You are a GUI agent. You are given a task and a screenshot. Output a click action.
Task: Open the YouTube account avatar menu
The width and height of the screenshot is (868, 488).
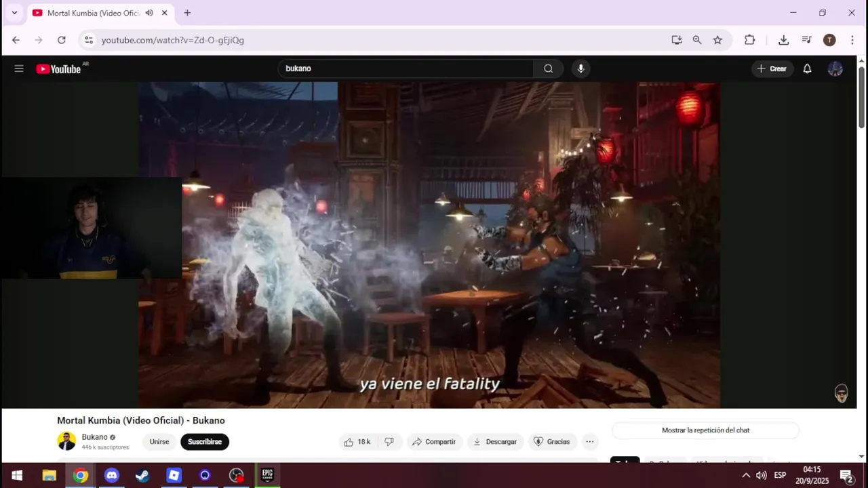point(835,68)
